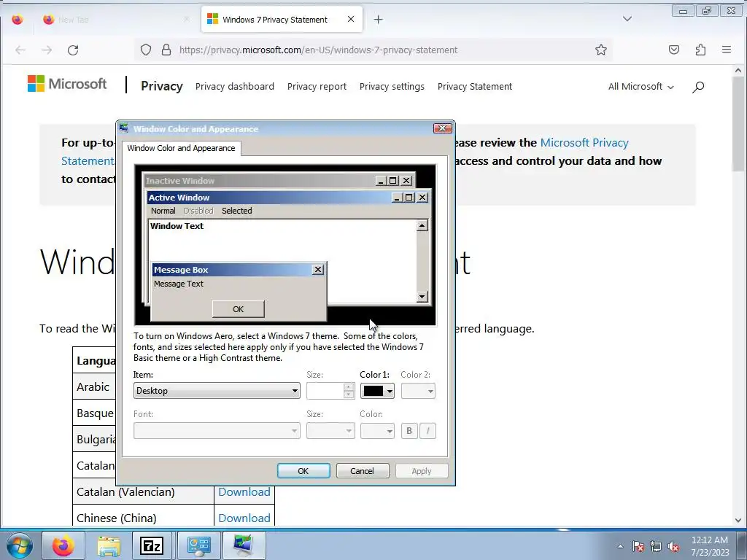
Task: Click the Firefox reload page icon
Action: 73,50
